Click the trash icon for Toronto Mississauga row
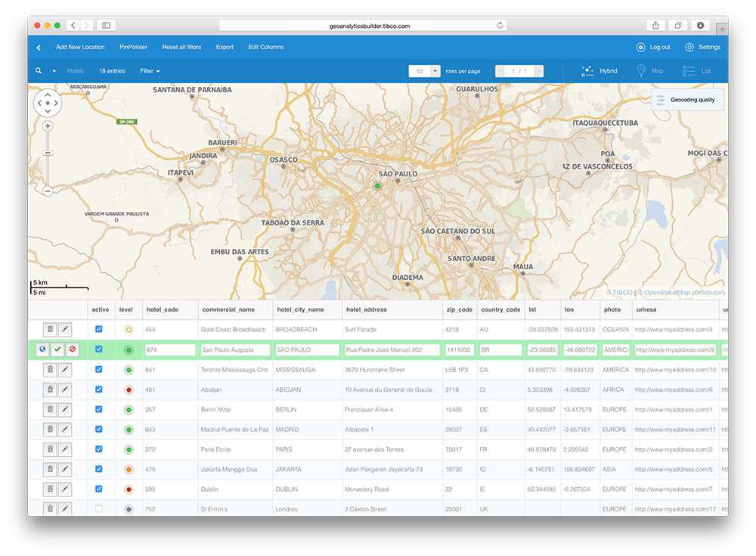This screenshot has width=756, height=556. coord(50,369)
